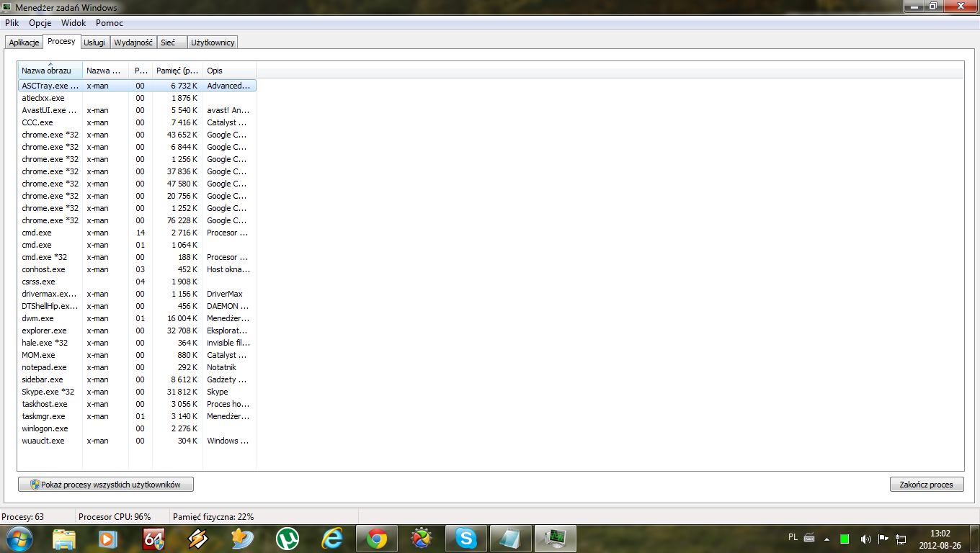Switch to the Usługi tab
Image resolution: width=980 pixels, height=553 pixels.
[94, 42]
